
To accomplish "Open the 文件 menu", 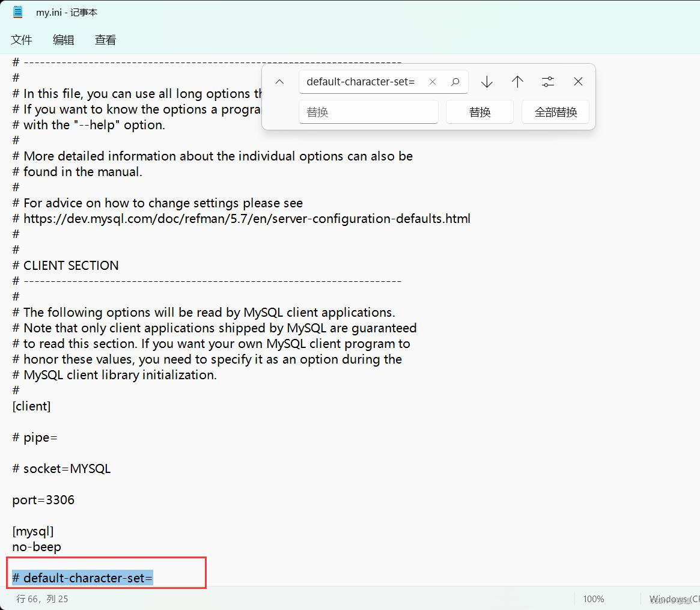I will pyautogui.click(x=22, y=40).
